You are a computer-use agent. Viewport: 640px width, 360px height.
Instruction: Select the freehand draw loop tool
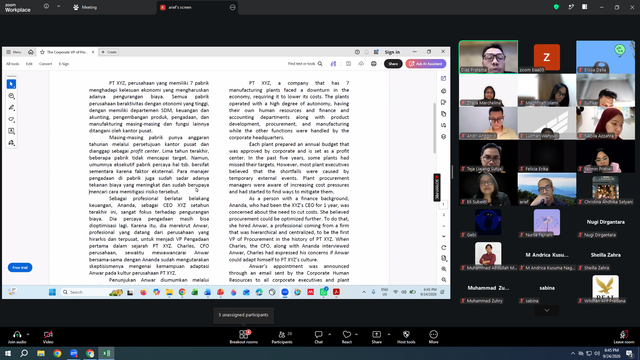pyautogui.click(x=11, y=120)
